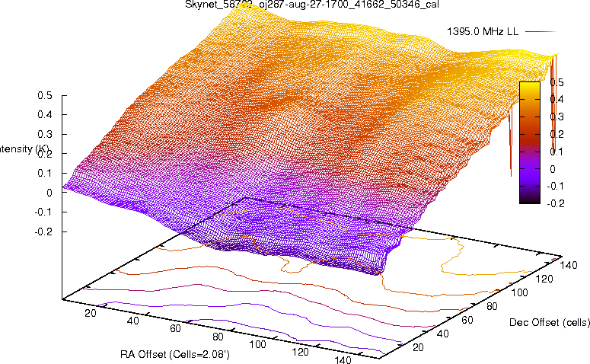This screenshot has height=364, width=590.
Task: Click the color bar value '0.3'
Action: click(x=557, y=117)
